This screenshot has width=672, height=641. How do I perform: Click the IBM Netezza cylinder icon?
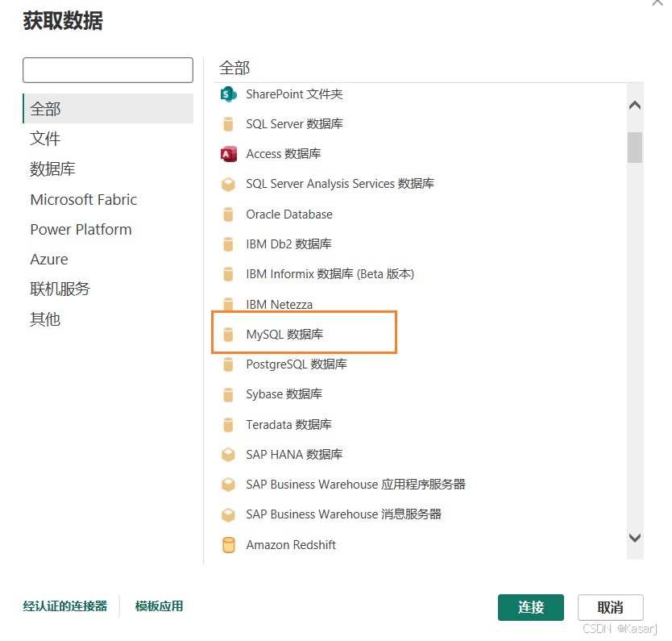(x=228, y=304)
